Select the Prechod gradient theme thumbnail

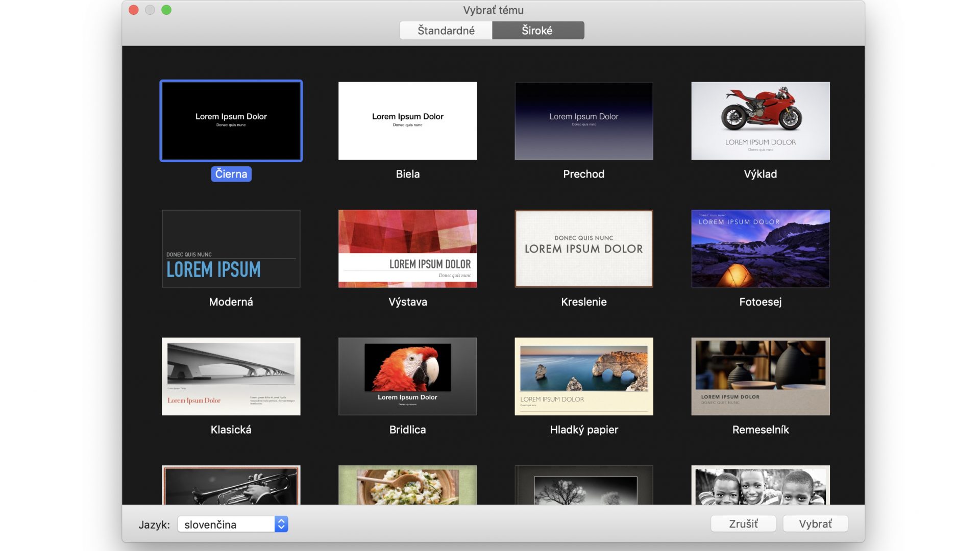(584, 121)
